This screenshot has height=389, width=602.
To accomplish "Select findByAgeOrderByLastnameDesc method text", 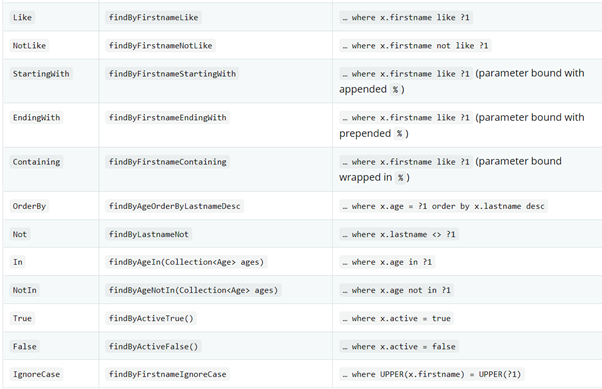I will pos(175,206).
